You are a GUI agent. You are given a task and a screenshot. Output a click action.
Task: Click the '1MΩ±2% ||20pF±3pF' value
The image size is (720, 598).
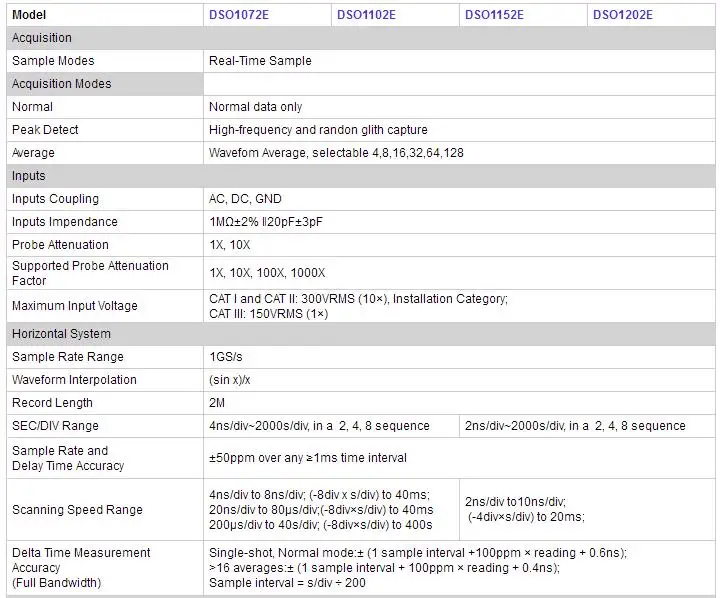pos(266,222)
